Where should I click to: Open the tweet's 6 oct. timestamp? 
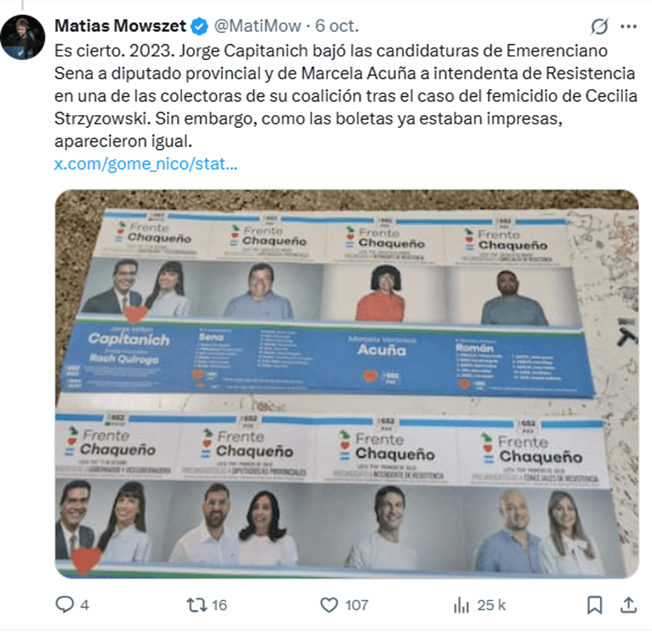(337, 26)
